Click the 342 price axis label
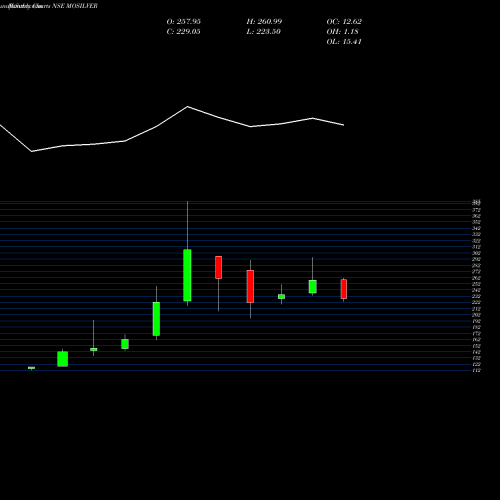 tap(476, 228)
